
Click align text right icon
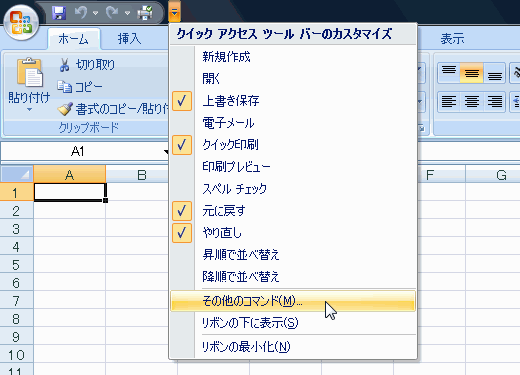pyautogui.click(x=495, y=101)
